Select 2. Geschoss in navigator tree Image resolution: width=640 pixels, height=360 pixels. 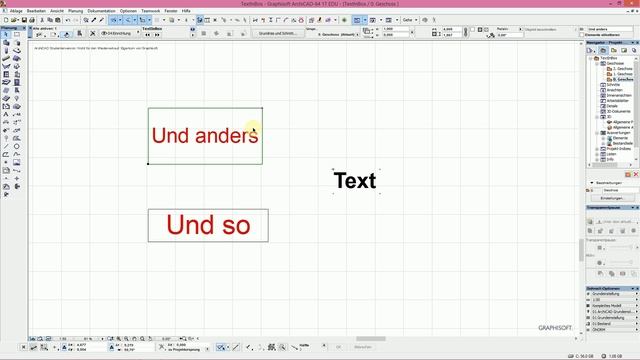click(x=622, y=69)
